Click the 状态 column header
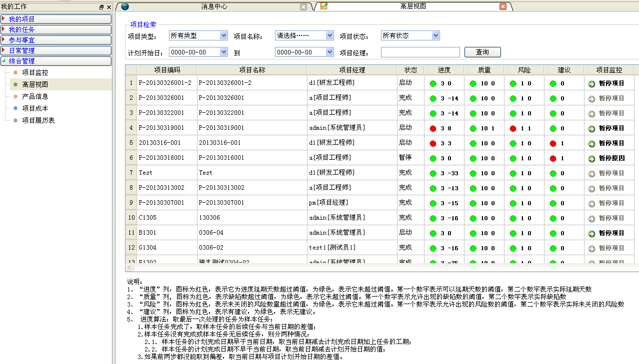639x364 pixels. tap(410, 70)
